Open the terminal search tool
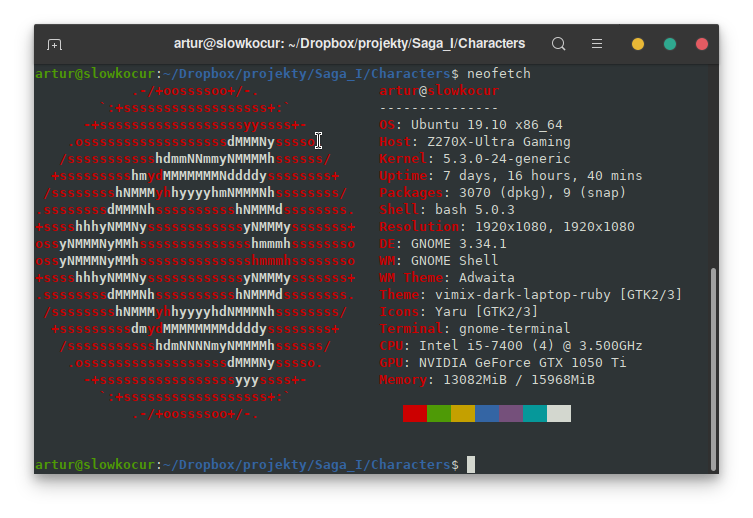 [x=559, y=44]
